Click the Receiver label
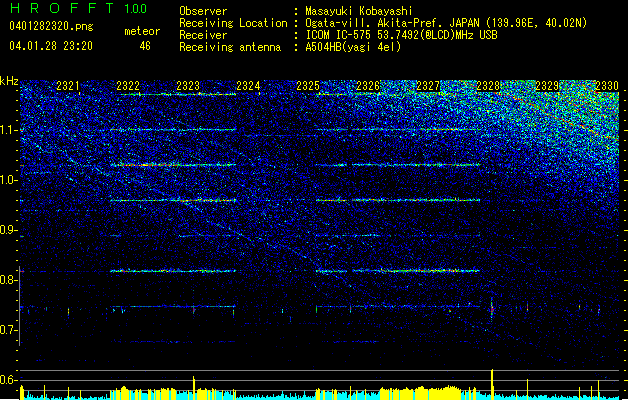The image size is (629, 400). [x=203, y=35]
